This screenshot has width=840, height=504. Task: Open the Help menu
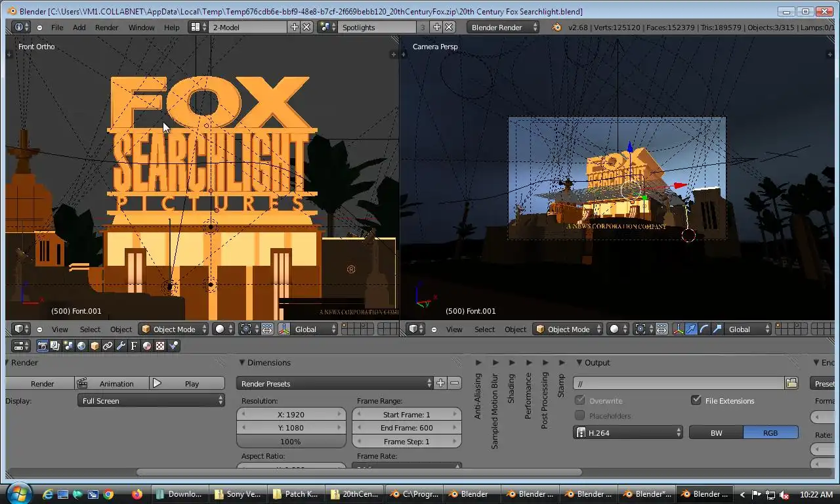click(x=171, y=27)
